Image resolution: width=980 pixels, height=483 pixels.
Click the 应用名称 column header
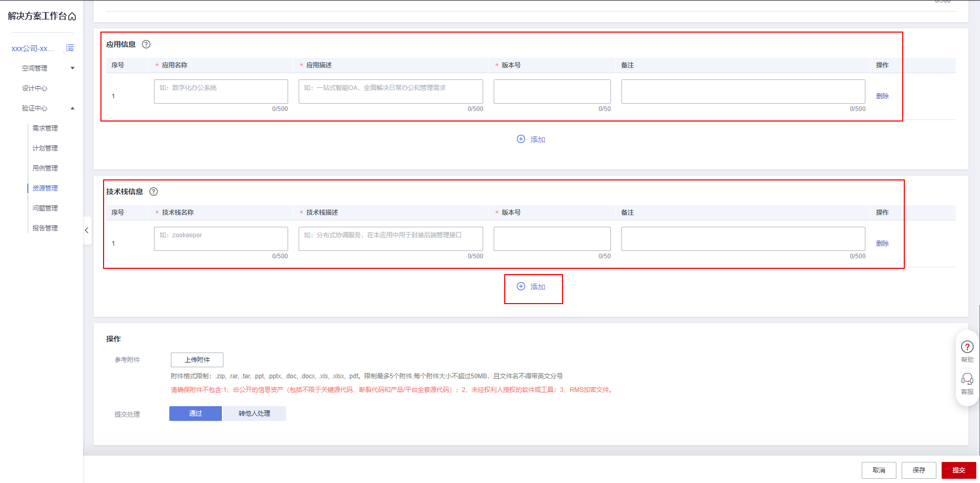pos(175,65)
